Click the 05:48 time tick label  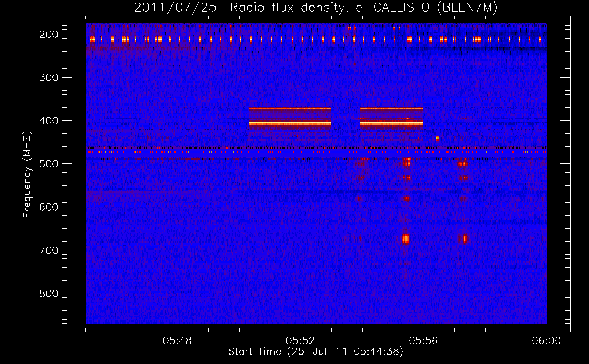click(177, 341)
